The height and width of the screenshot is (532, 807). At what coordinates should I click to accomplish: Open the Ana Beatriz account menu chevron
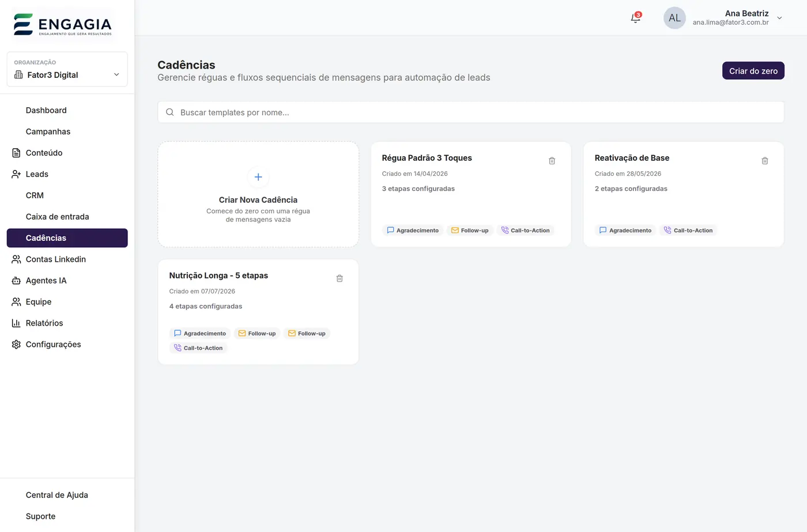[x=779, y=18]
